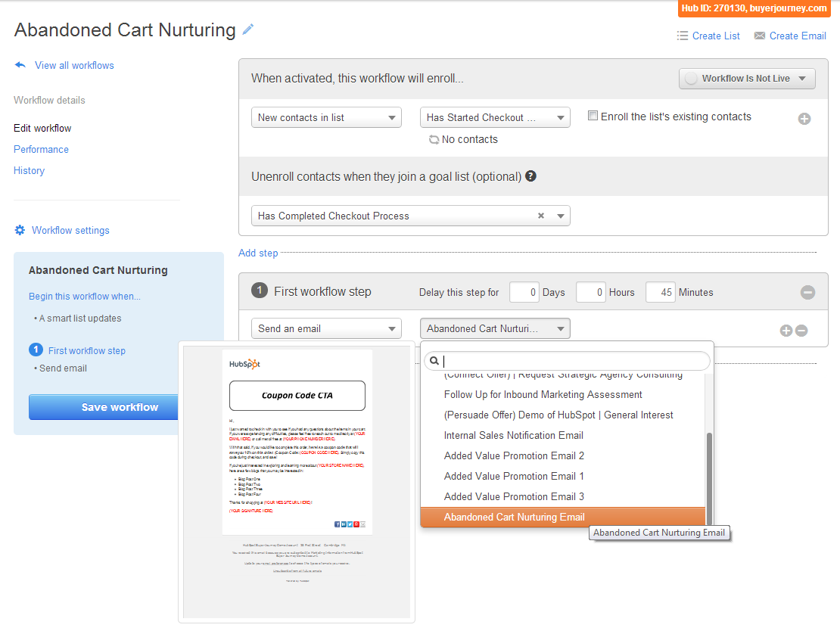Collapse the Abandoned Cart Nurturi... email dropdown
This screenshot has width=840, height=631.
click(495, 328)
